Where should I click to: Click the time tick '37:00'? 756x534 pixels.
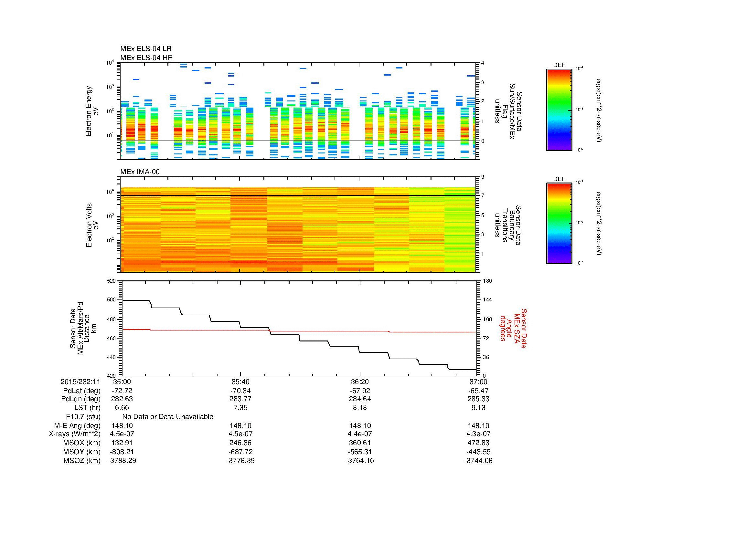(478, 382)
